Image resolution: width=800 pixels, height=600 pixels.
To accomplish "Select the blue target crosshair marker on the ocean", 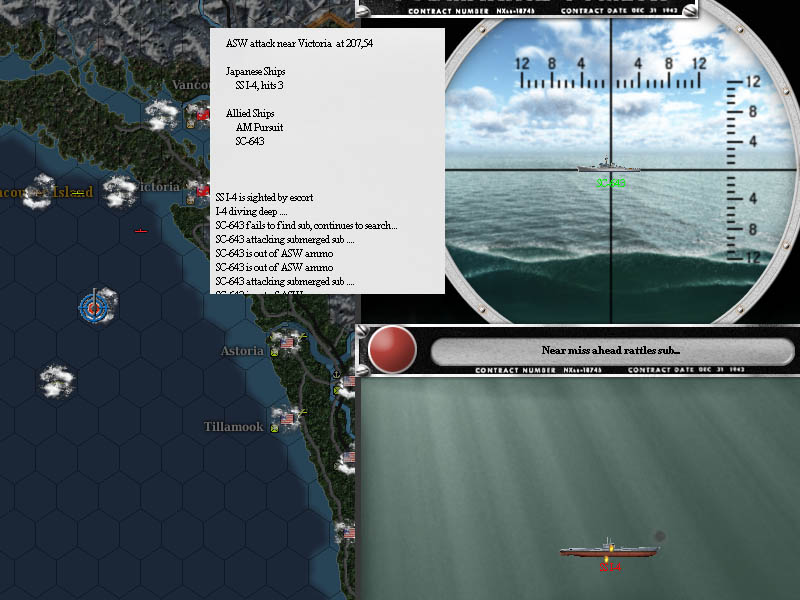I will [x=94, y=308].
